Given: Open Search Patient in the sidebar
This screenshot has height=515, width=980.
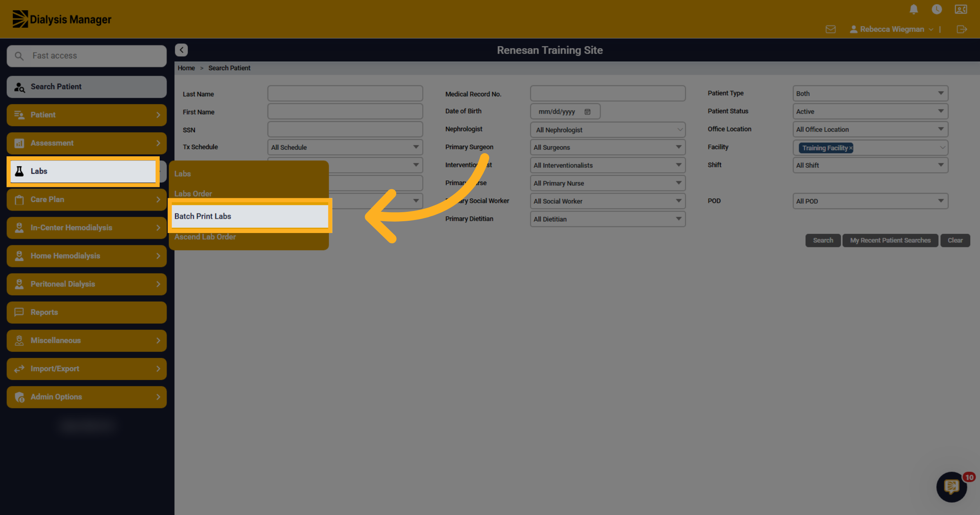Looking at the screenshot, I should pos(87,87).
